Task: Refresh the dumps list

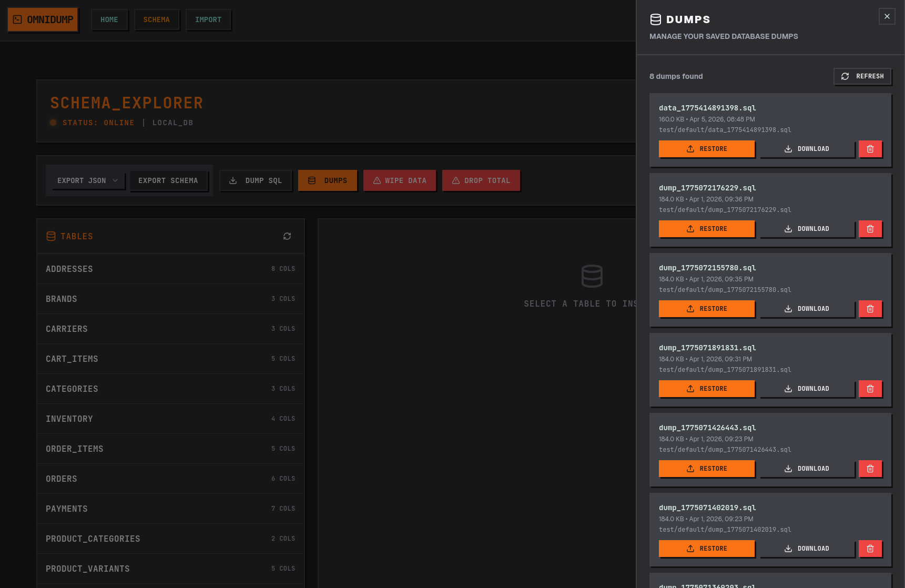Action: click(862, 76)
